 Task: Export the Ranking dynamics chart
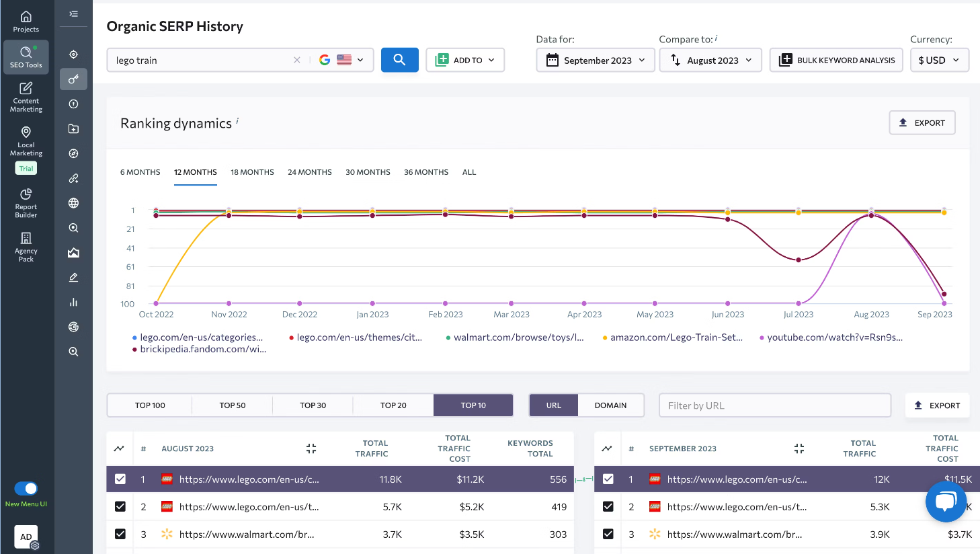click(x=922, y=123)
